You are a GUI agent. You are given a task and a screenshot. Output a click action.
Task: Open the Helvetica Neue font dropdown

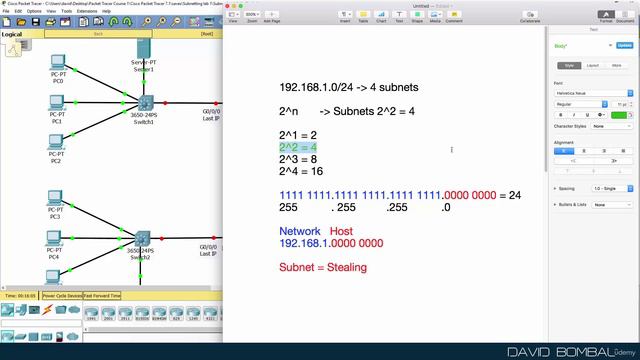(x=593, y=93)
